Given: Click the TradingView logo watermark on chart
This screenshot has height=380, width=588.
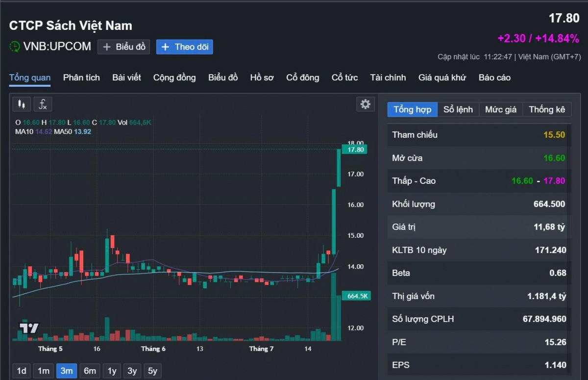Looking at the screenshot, I should pos(28,328).
